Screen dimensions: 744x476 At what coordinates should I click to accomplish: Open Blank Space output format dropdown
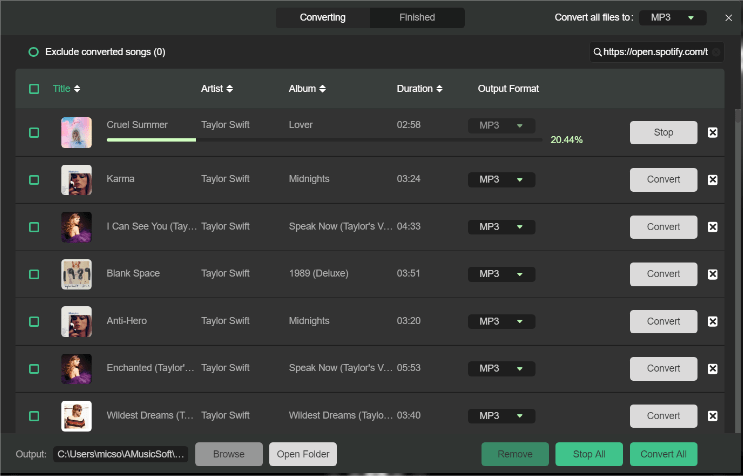pos(502,274)
